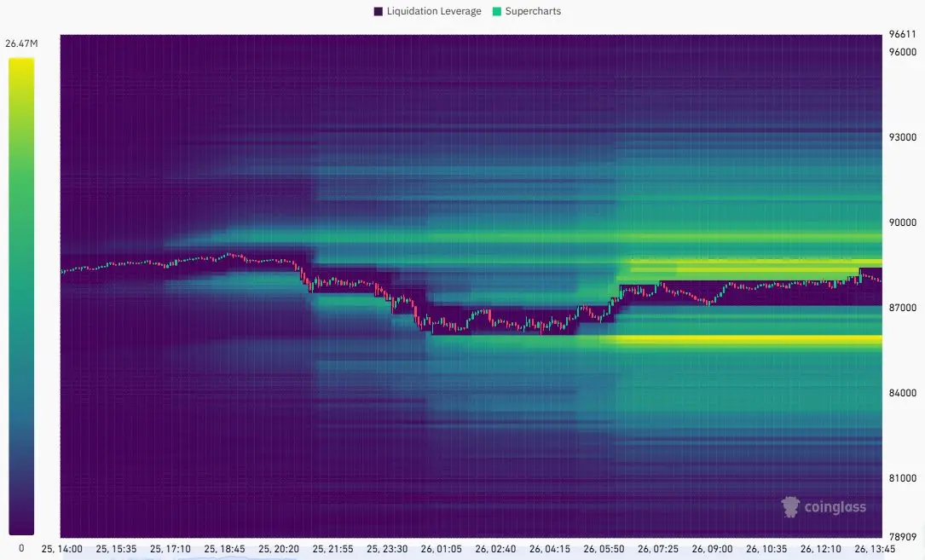Click the 90000 price axis label
Image resolution: width=925 pixels, height=560 pixels.
click(903, 222)
